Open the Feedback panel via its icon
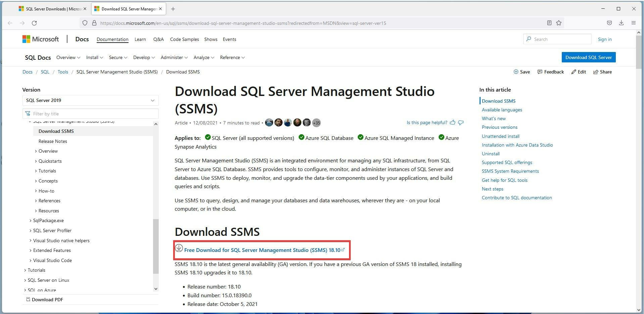Image resolution: width=644 pixels, height=314 pixels. click(540, 72)
